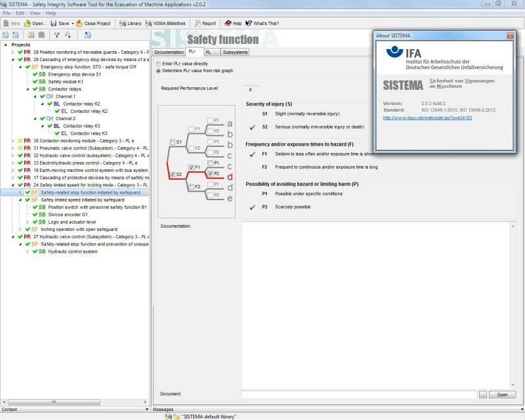Click the browse "..." button for Document
Screen dimensions: 525x420
point(482,394)
